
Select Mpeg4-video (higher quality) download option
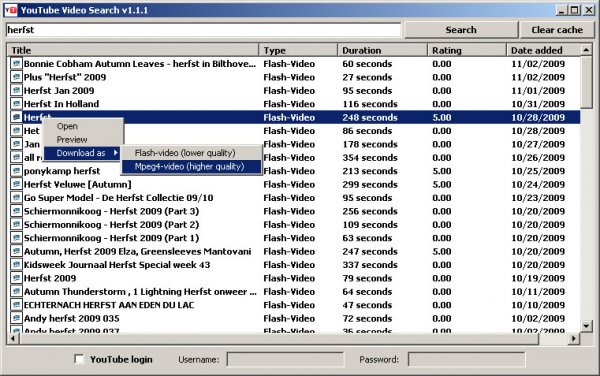click(191, 166)
